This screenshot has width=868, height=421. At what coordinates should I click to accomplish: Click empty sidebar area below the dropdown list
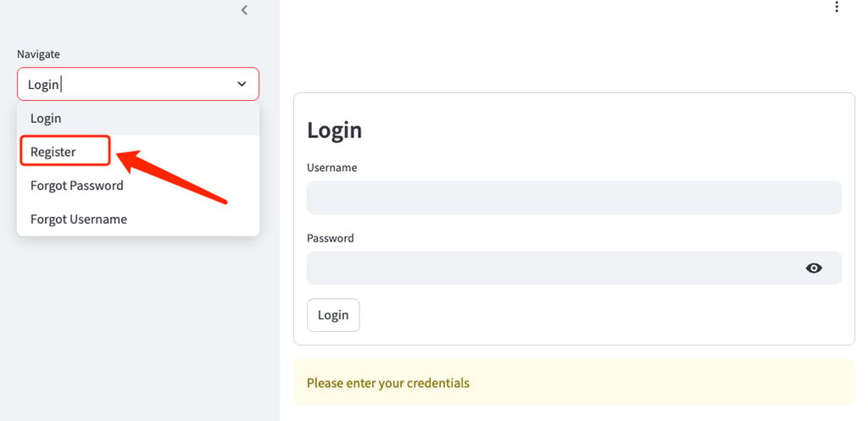tap(138, 332)
